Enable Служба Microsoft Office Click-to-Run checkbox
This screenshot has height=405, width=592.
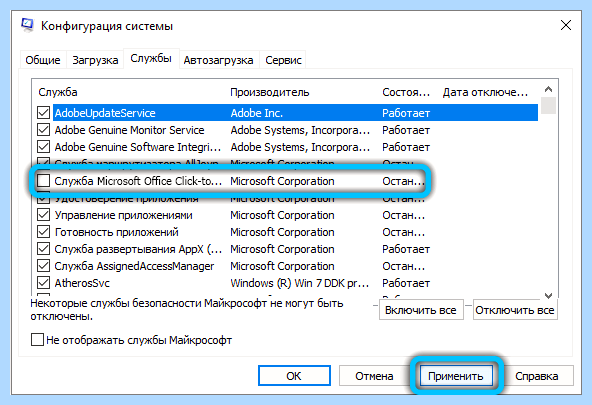click(x=43, y=181)
